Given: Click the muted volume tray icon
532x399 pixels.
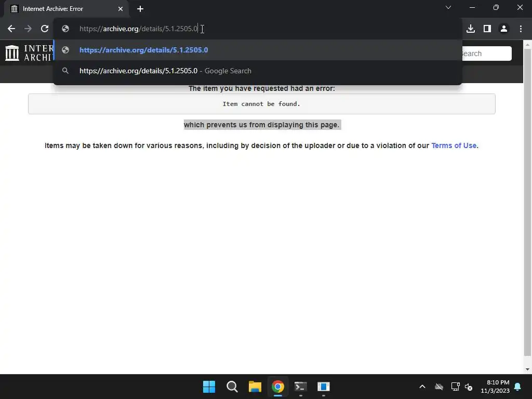Looking at the screenshot, I should pos(469,387).
